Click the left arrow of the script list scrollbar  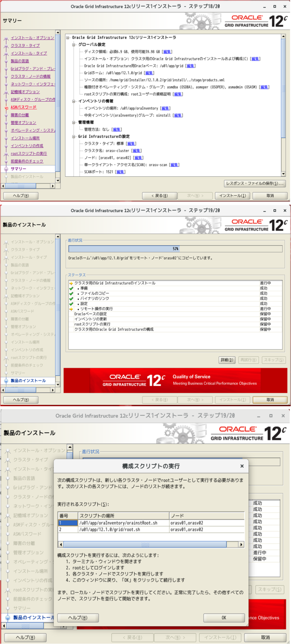click(x=61, y=545)
